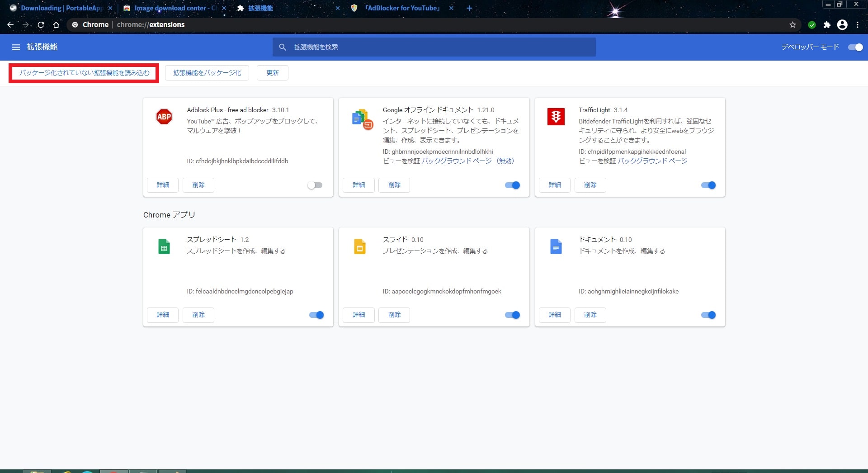Open 詳細 for TrafficLight
The width and height of the screenshot is (868, 473).
555,185
